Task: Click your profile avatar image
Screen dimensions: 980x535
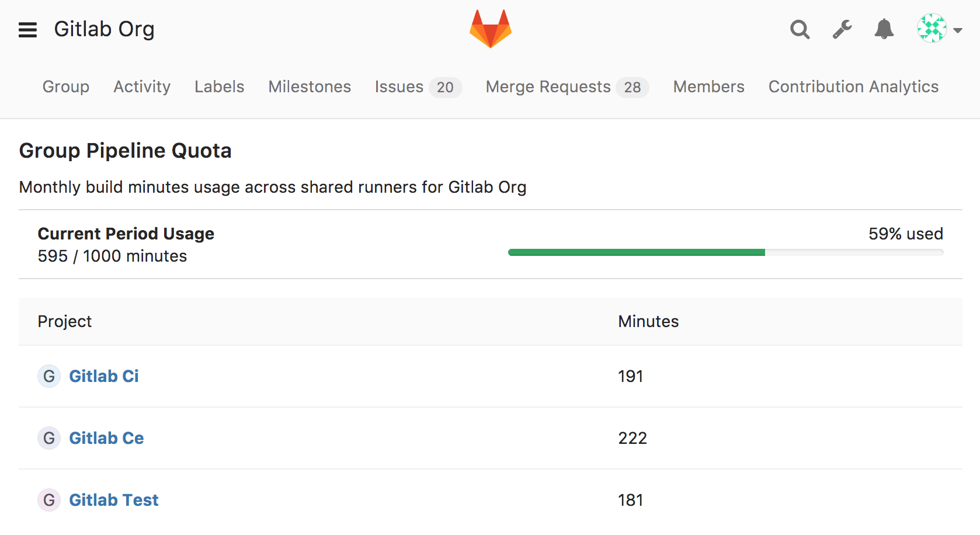Action: (x=932, y=28)
